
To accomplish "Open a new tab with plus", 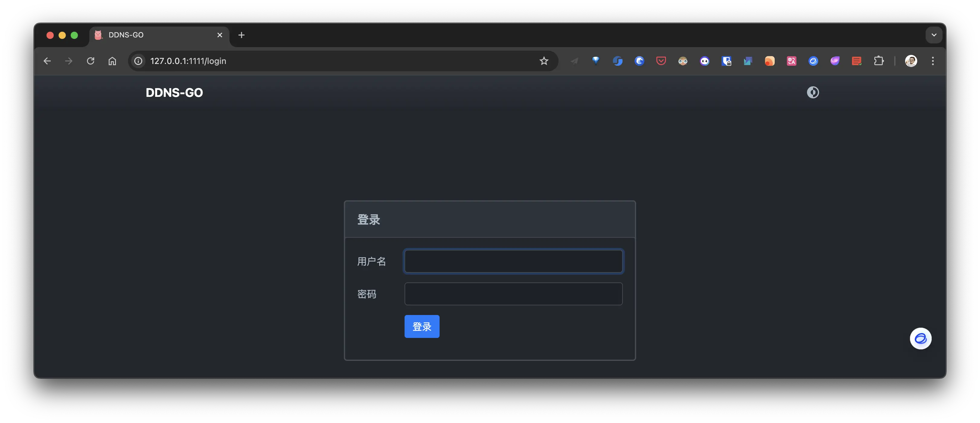I will coord(241,35).
